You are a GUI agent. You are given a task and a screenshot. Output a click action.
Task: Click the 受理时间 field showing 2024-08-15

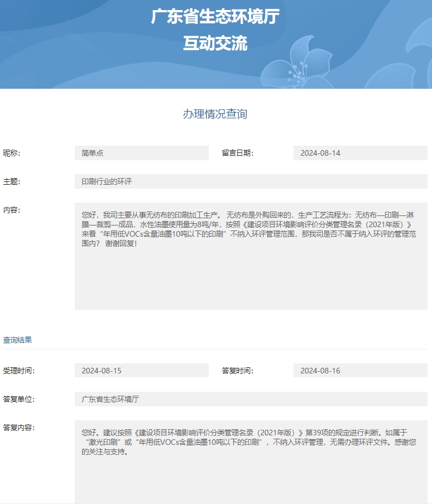[x=141, y=371]
